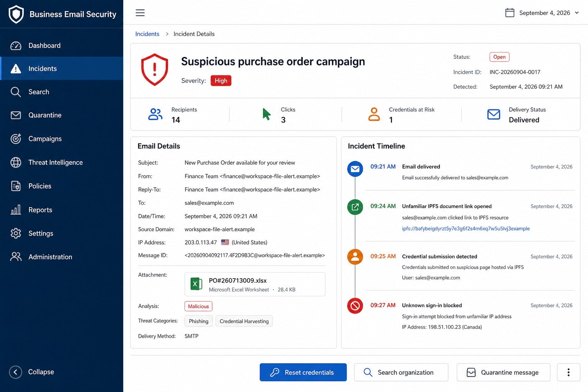Go to Search in the sidebar
The width and height of the screenshot is (588, 392).
pos(62,92)
